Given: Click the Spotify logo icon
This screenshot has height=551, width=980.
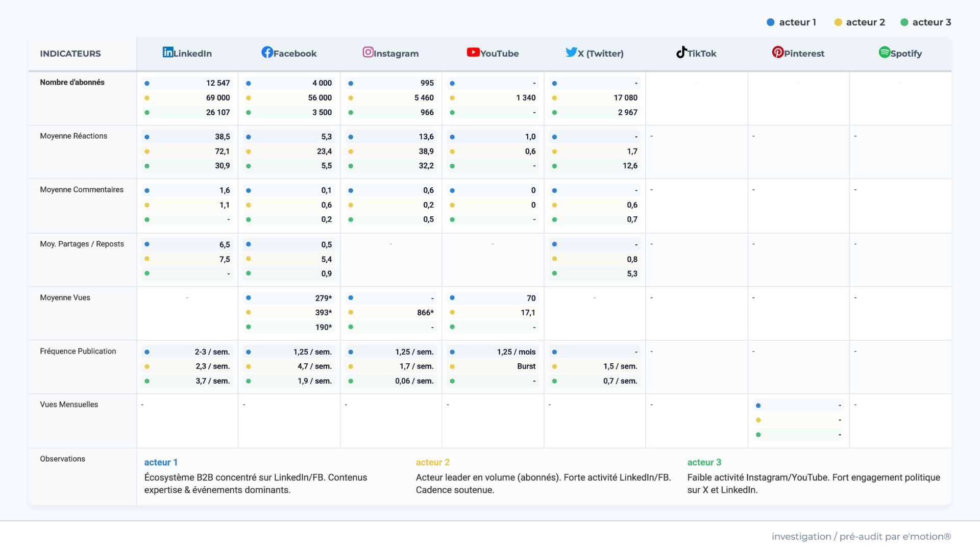Looking at the screenshot, I should 884,52.
